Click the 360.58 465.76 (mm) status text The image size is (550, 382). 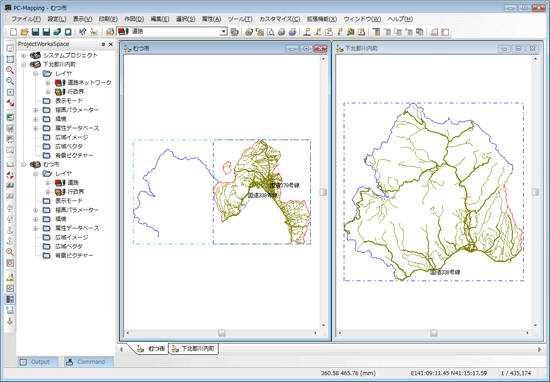click(x=348, y=373)
